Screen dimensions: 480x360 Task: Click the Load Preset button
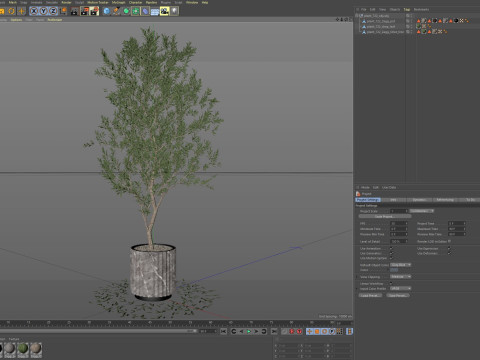370,295
